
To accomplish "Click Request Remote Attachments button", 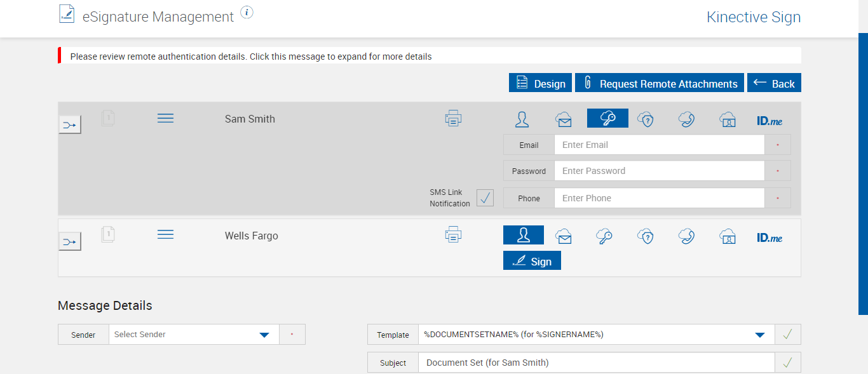I will click(660, 83).
